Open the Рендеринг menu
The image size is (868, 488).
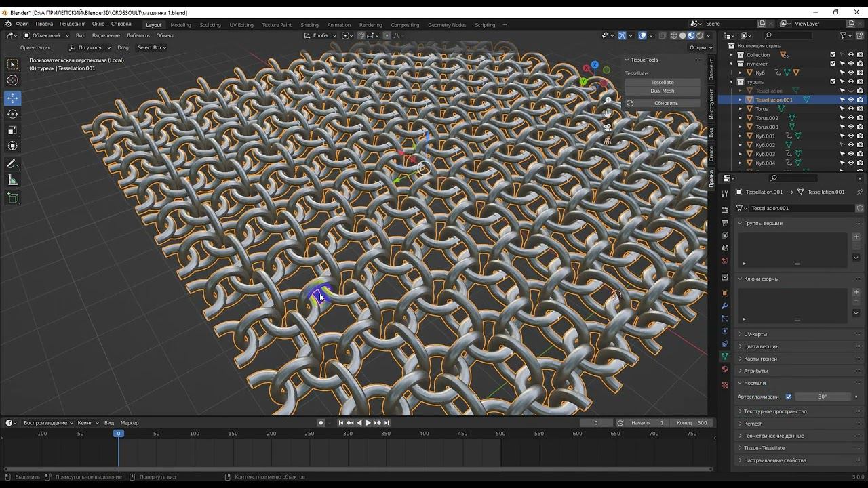tap(73, 24)
